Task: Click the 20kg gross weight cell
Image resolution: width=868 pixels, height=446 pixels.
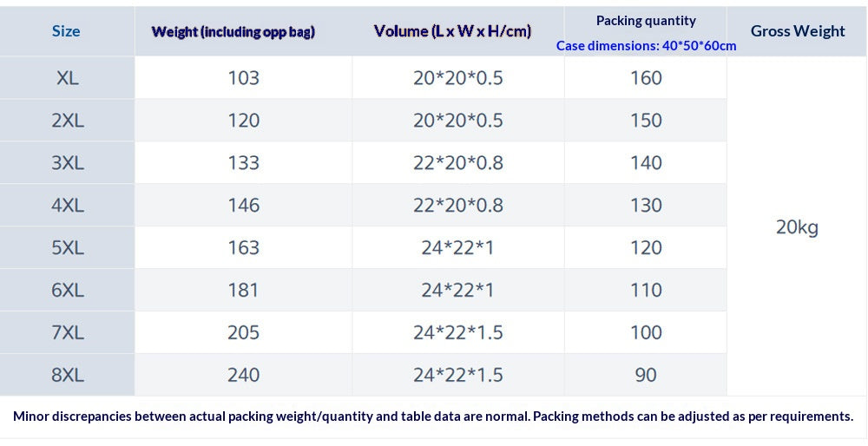Action: coord(797,226)
